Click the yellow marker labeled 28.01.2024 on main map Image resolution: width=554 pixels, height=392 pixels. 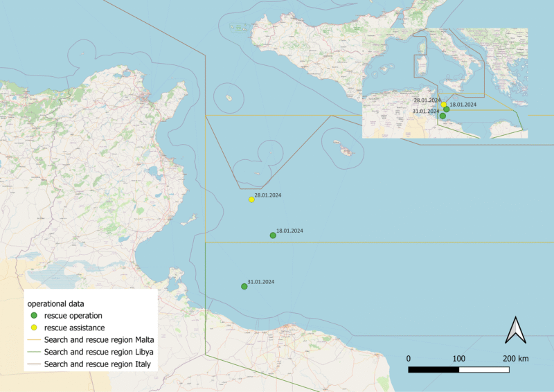[x=251, y=199]
